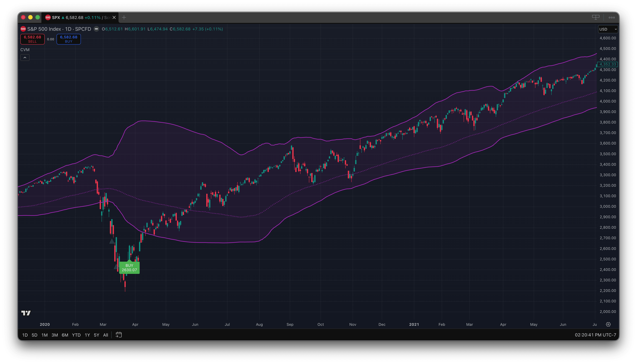Select the YTD time range
637x364 pixels.
coord(76,335)
